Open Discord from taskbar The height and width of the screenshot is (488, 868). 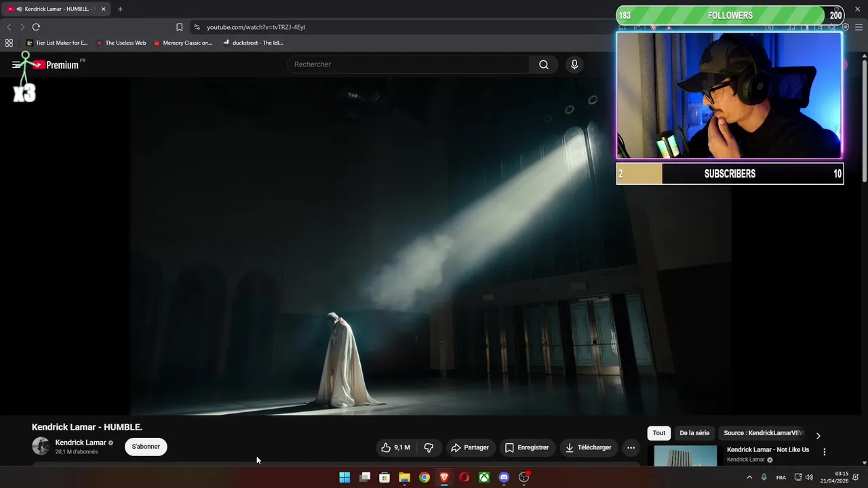[504, 477]
